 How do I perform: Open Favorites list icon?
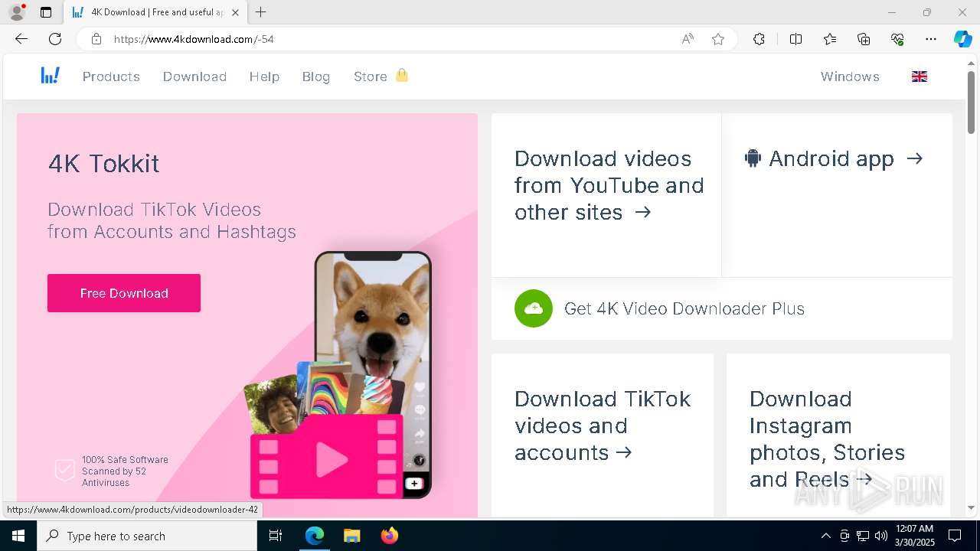pos(830,39)
